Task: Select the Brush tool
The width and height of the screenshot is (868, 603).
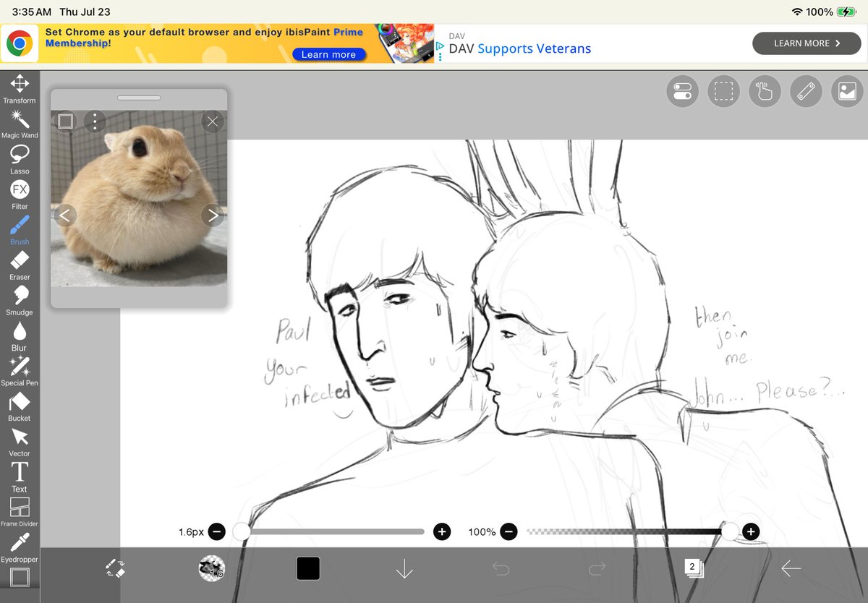Action: [20, 229]
